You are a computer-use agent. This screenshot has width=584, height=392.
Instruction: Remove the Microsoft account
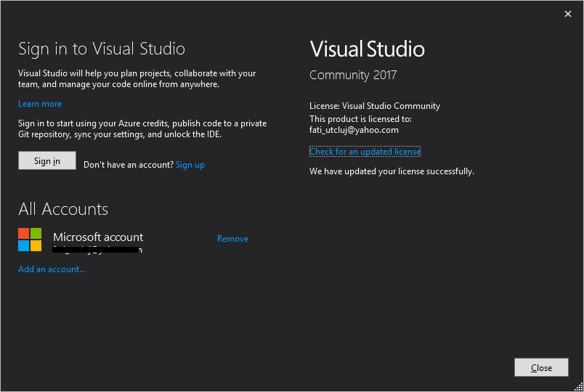coord(232,239)
